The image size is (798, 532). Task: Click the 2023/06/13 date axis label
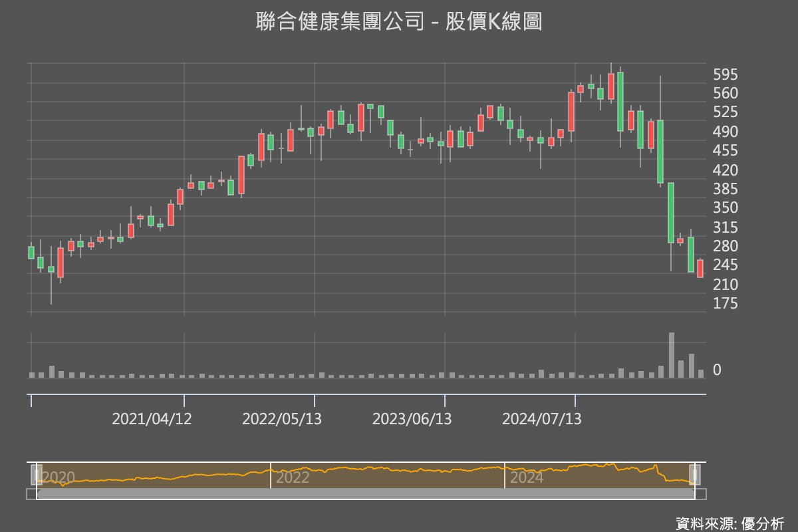(412, 419)
